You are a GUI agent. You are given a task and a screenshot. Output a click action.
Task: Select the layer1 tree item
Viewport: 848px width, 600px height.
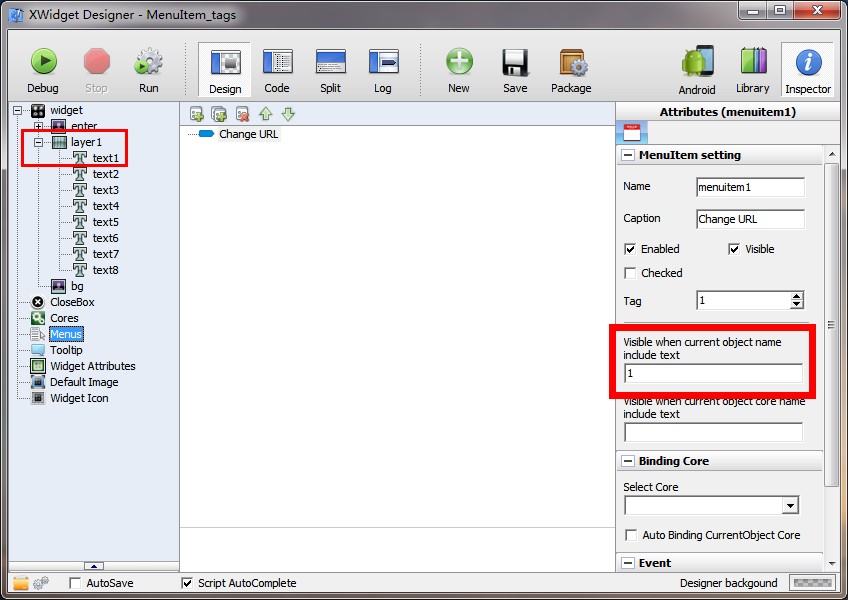86,142
